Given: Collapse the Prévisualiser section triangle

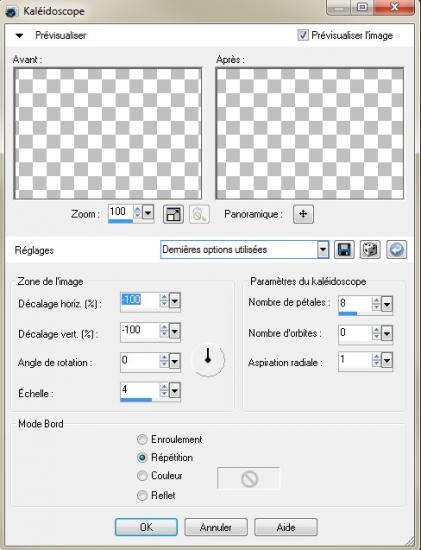Looking at the screenshot, I should (x=20, y=35).
